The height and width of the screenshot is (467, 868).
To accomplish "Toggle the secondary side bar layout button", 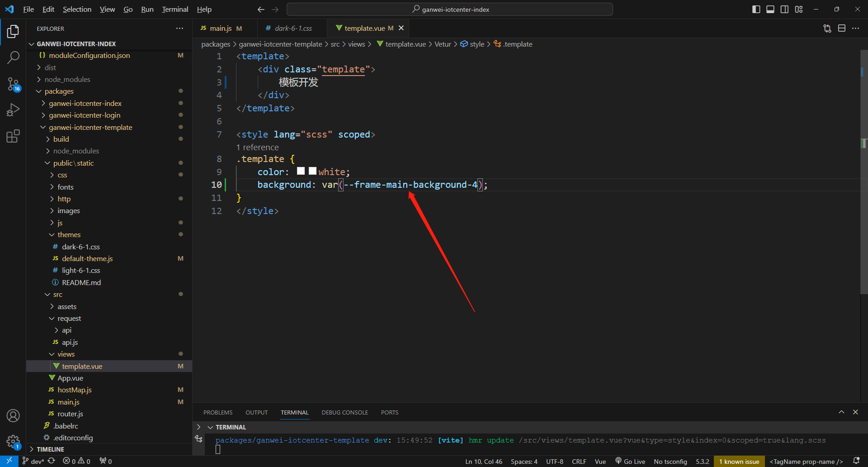I will [x=784, y=9].
